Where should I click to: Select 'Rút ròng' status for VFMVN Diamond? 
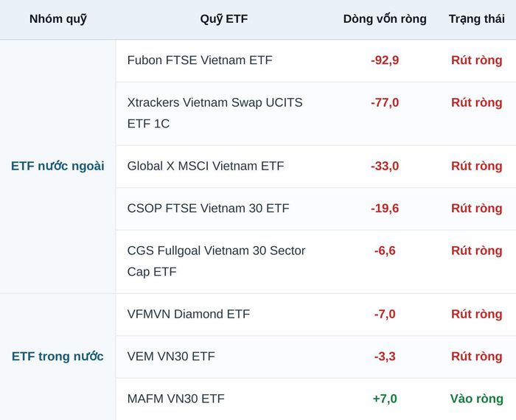click(476, 314)
